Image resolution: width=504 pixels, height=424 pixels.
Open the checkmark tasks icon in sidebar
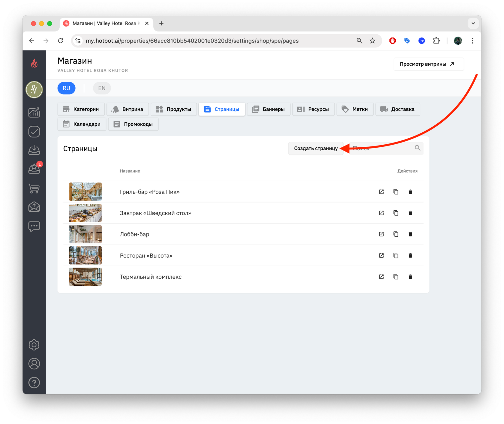[x=34, y=131]
